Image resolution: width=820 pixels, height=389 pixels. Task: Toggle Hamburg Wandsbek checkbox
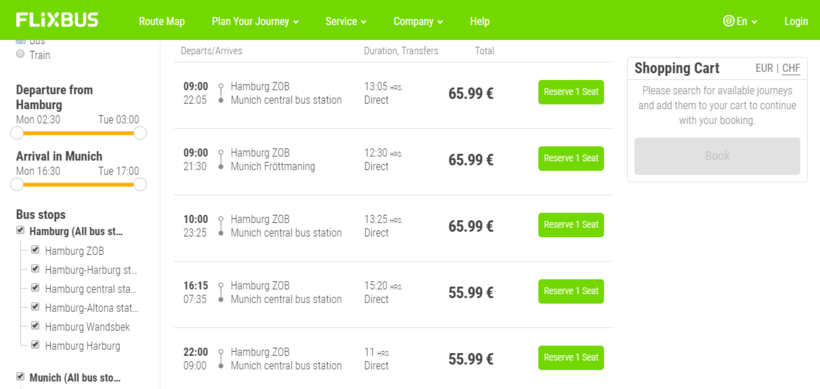35,326
